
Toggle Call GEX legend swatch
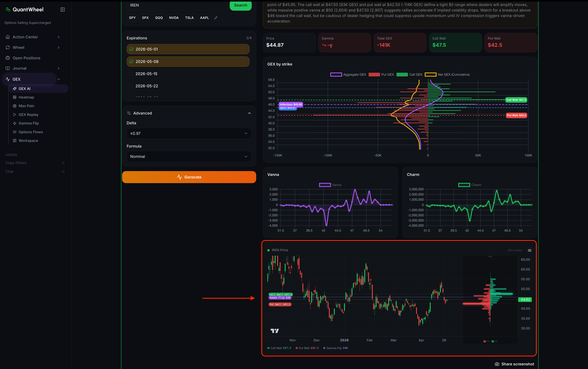click(402, 74)
